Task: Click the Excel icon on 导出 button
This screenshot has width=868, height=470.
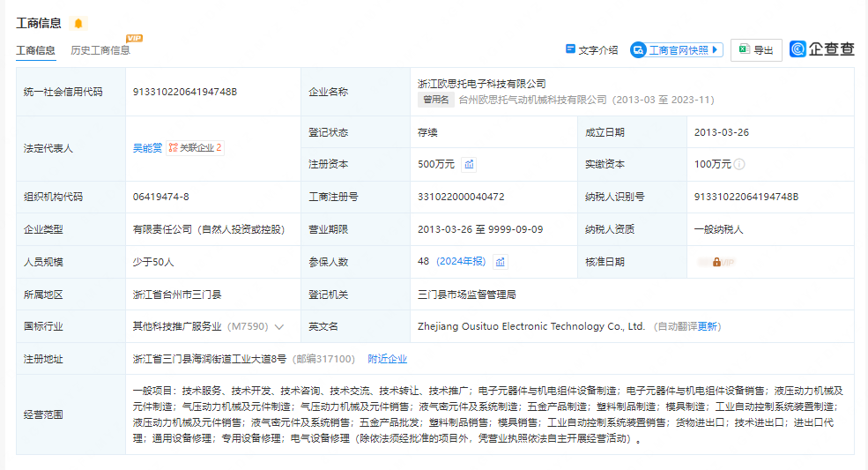Action: [744, 49]
